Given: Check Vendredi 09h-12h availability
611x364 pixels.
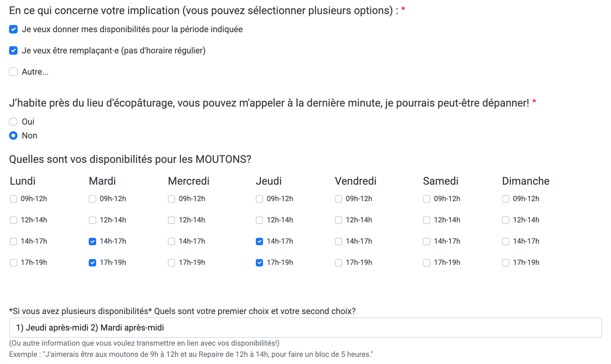Looking at the screenshot, I should (x=338, y=199).
